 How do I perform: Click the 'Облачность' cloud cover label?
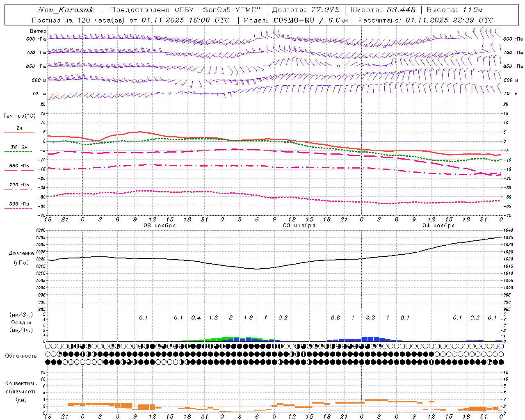coord(21,356)
